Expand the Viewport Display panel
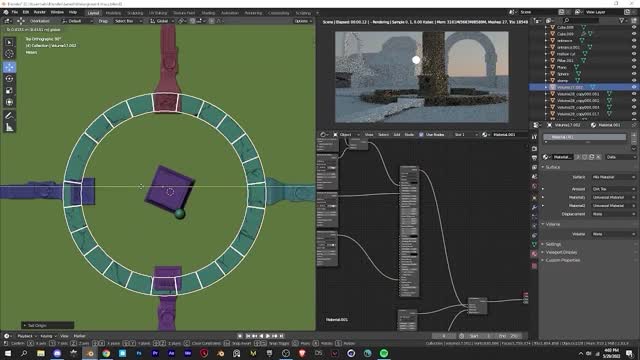 click(x=561, y=252)
